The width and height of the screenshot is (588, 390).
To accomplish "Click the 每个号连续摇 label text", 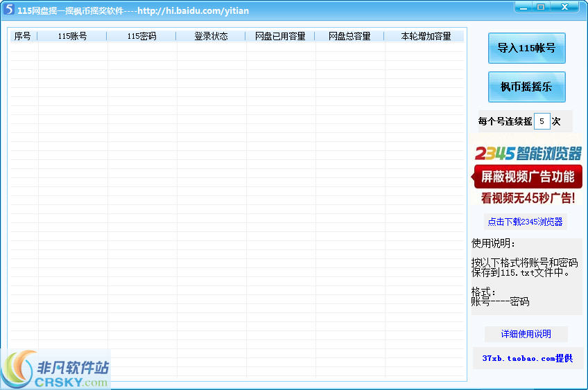I will 505,121.
